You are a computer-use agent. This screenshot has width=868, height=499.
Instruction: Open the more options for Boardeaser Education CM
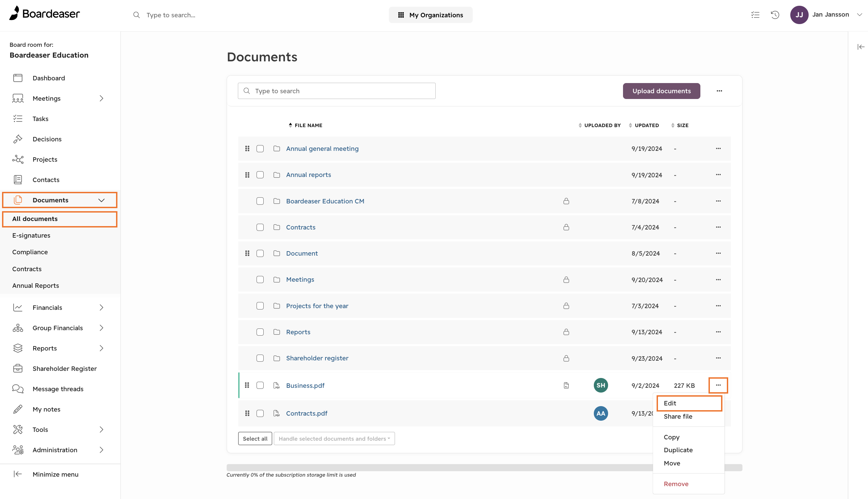718,201
